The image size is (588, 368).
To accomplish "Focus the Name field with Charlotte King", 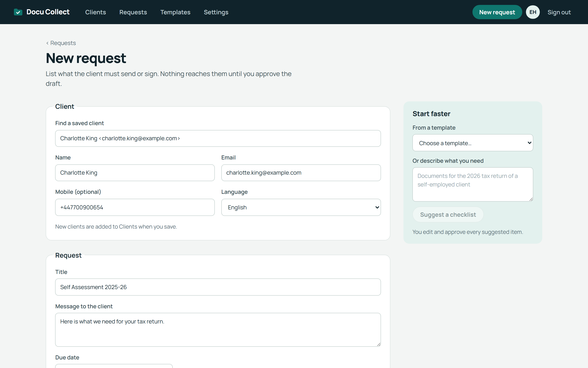I will 135,173.
